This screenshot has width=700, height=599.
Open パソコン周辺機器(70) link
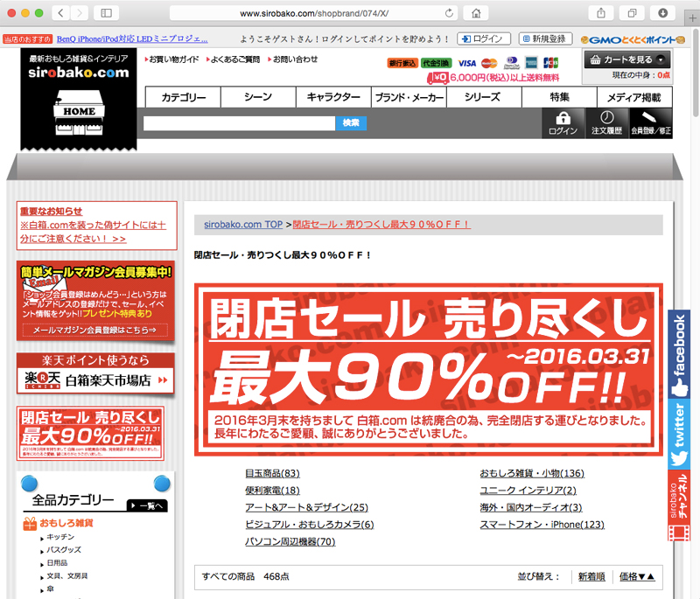coord(290,541)
